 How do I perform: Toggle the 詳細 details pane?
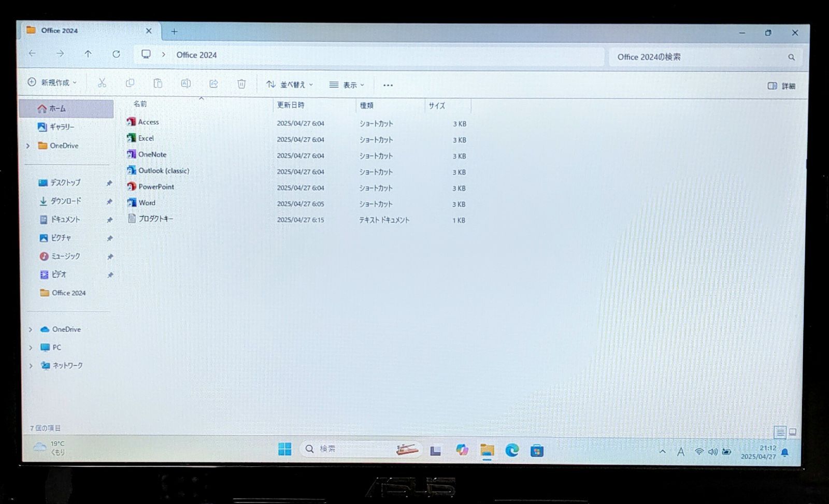781,86
